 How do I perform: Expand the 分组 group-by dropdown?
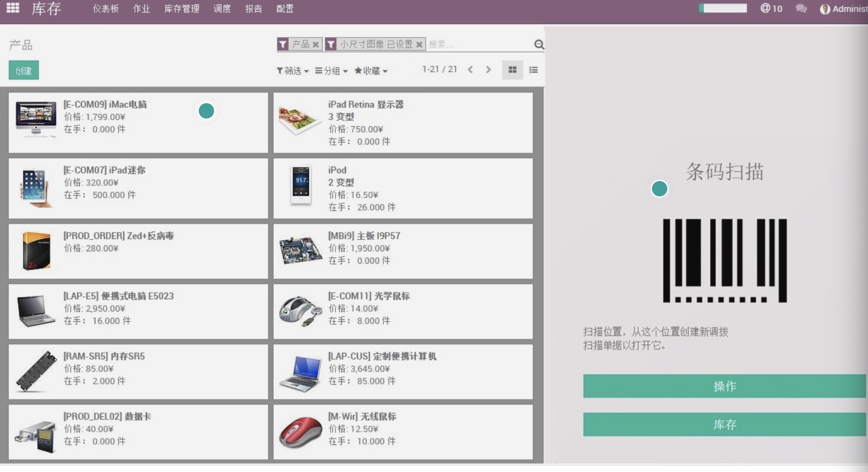pyautogui.click(x=332, y=71)
